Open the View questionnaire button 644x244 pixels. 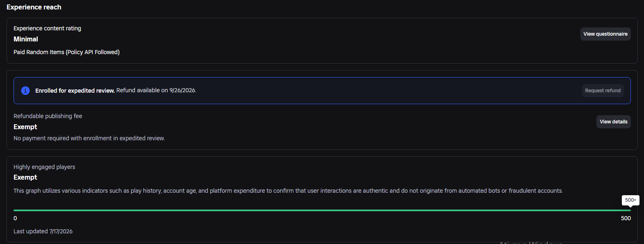[x=605, y=34]
